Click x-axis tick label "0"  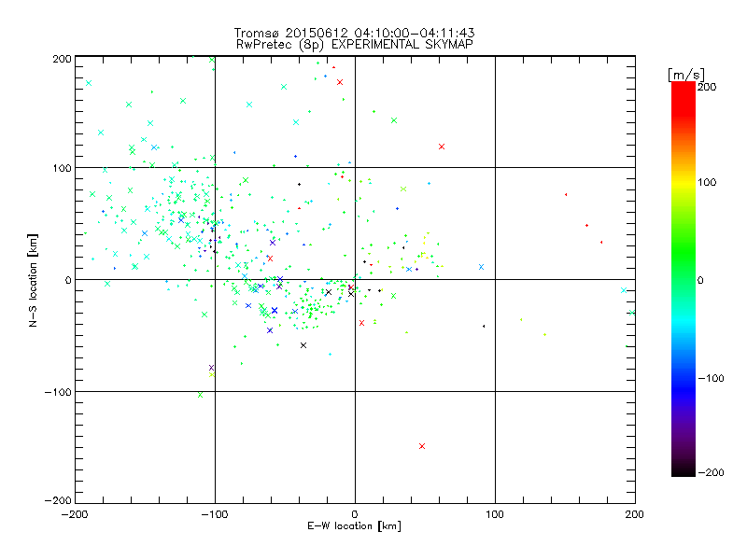pyautogui.click(x=355, y=514)
